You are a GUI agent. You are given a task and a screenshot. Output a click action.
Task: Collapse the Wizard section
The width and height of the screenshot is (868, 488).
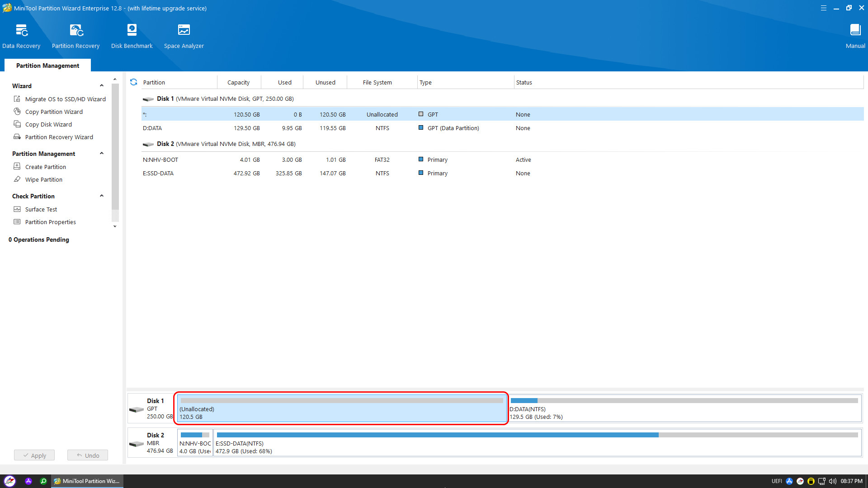[x=102, y=86]
